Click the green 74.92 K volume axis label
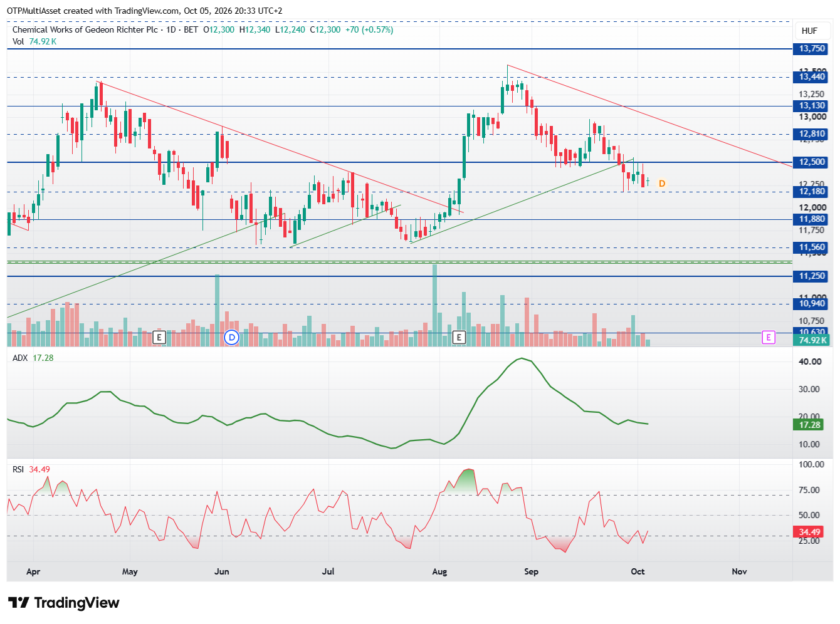840x624 pixels. point(812,340)
